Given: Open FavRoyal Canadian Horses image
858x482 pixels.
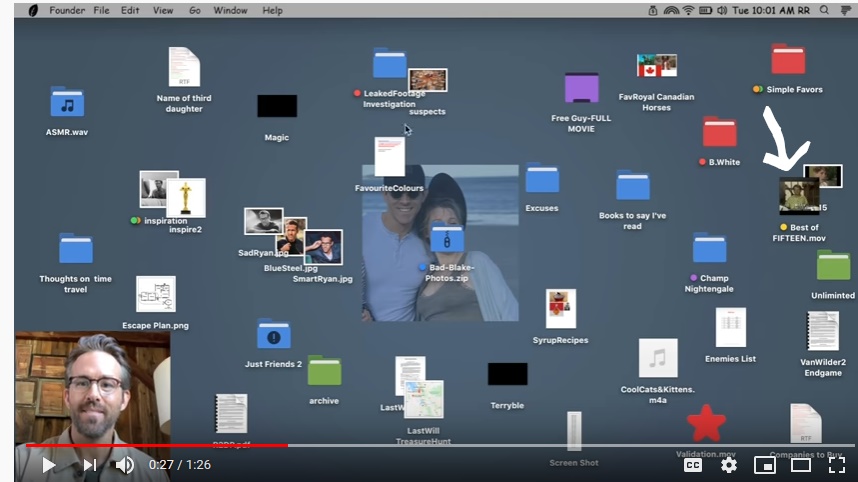Looking at the screenshot, I should coord(657,66).
